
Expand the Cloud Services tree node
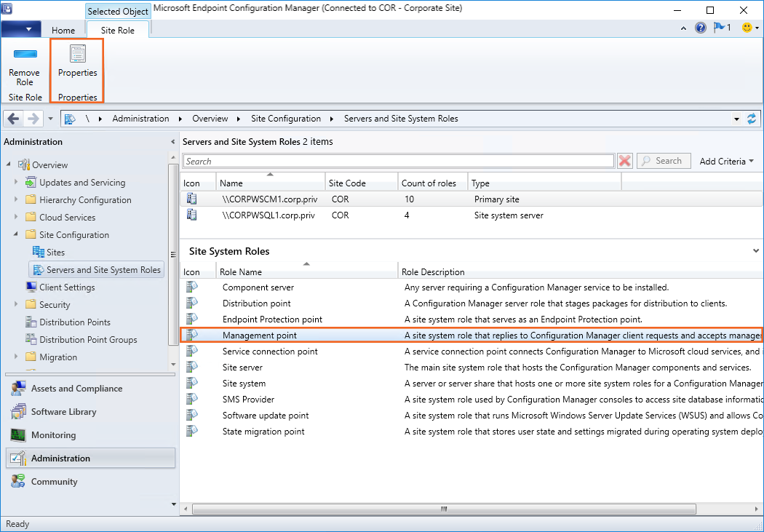(x=16, y=217)
